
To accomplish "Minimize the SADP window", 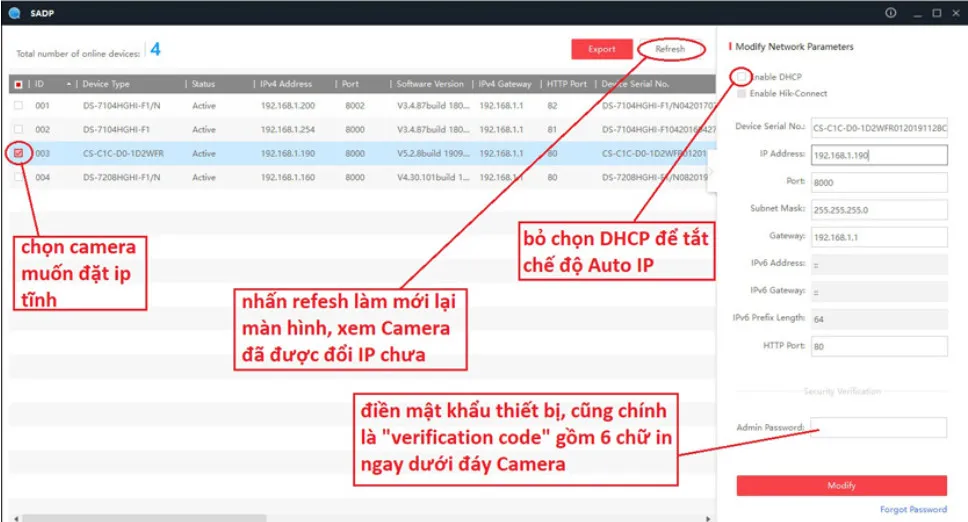I will pyautogui.click(x=917, y=14).
